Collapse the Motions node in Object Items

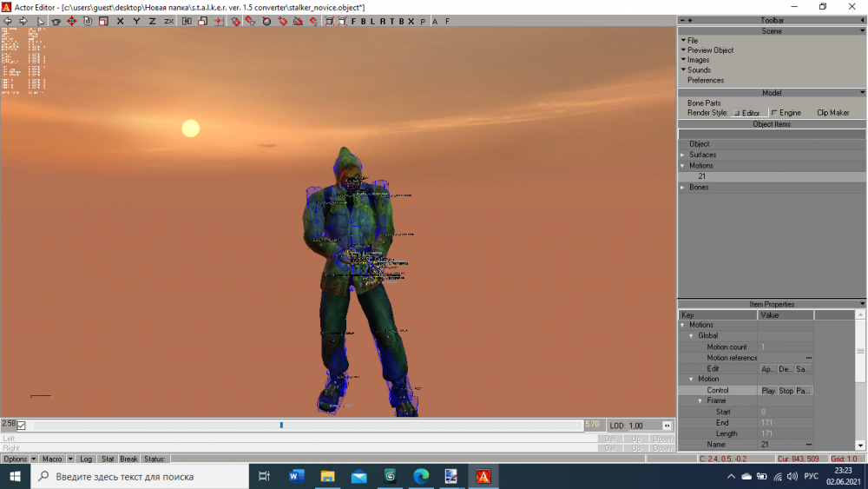683,166
